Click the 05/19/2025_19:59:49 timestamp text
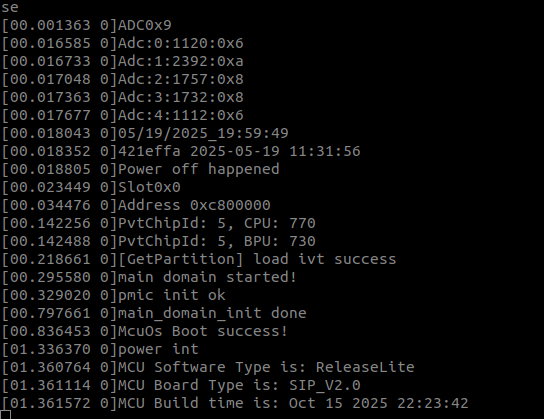 point(203,134)
